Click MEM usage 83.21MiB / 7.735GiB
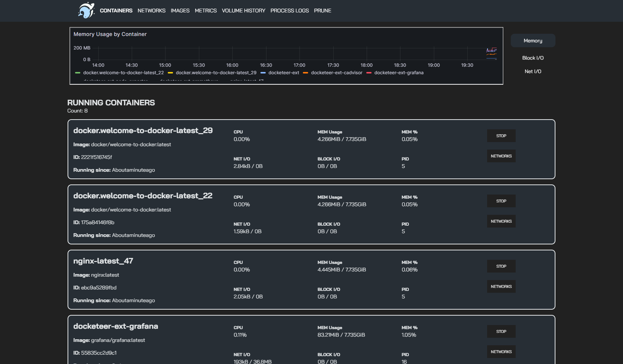623x364 pixels. (341, 335)
